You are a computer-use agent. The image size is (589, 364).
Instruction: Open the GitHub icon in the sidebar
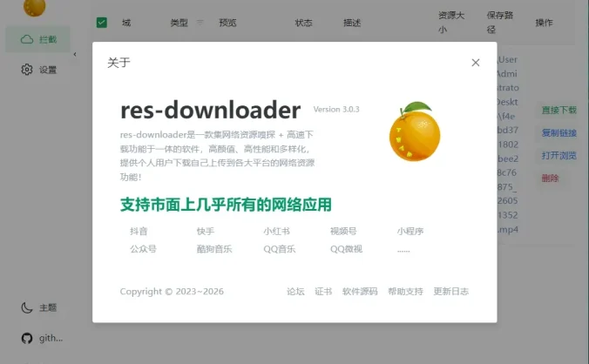click(27, 338)
